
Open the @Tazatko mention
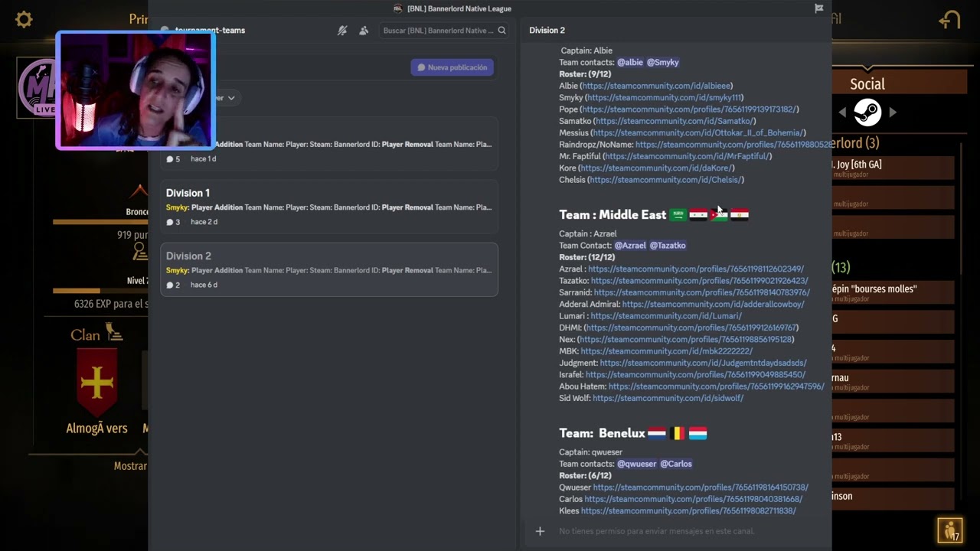668,246
